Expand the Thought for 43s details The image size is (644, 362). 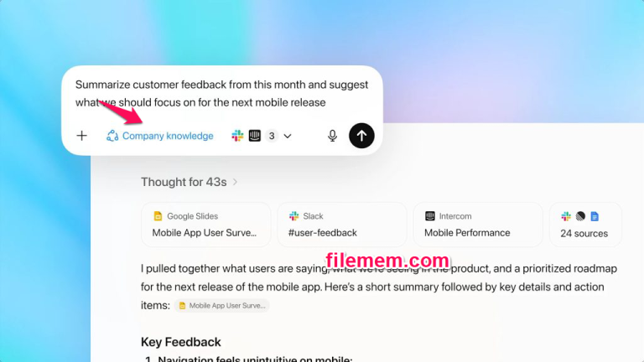tap(189, 182)
